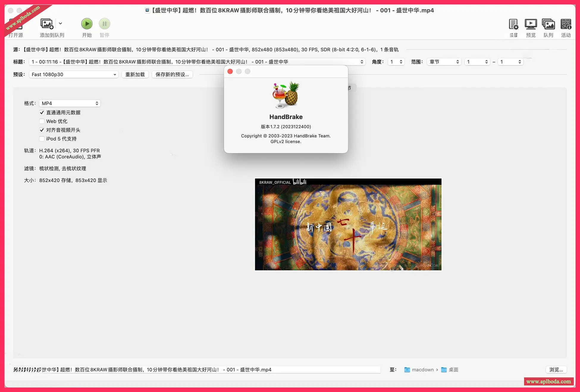Click the macdown folder in destination path
The image size is (580, 392).
coord(419,370)
